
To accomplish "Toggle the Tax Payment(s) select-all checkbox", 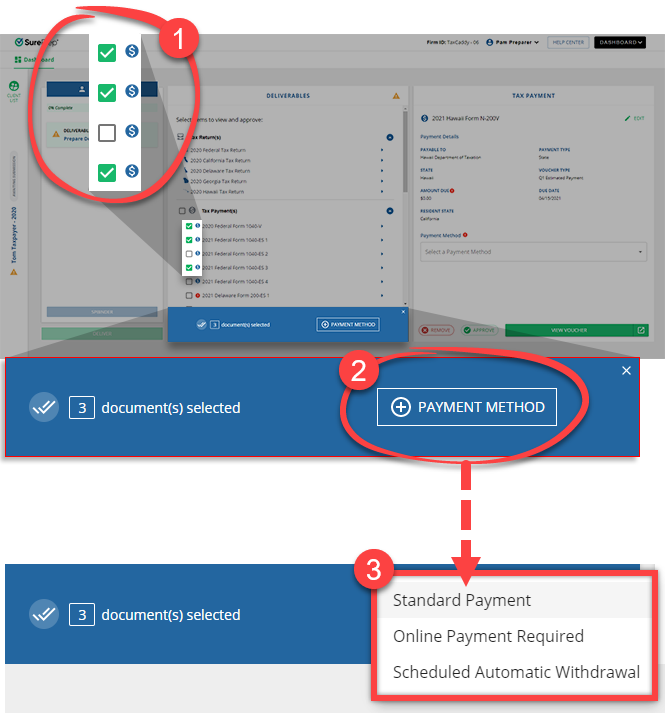I will [182, 211].
